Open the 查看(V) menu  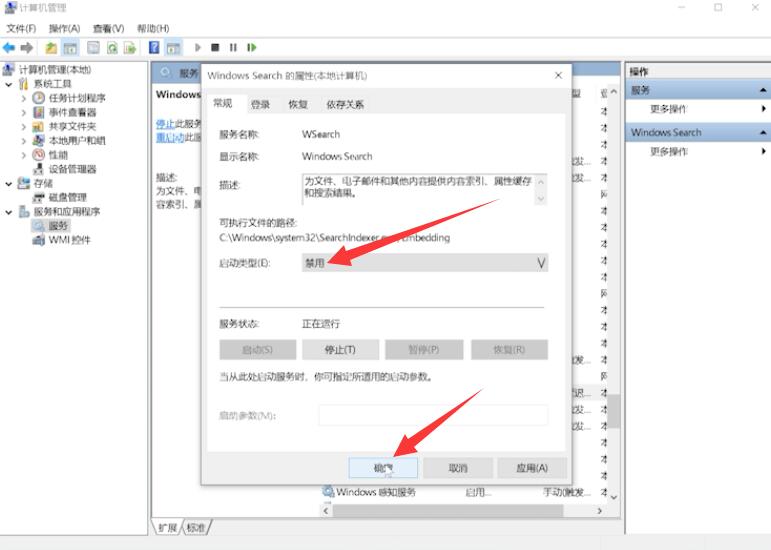coord(108,29)
